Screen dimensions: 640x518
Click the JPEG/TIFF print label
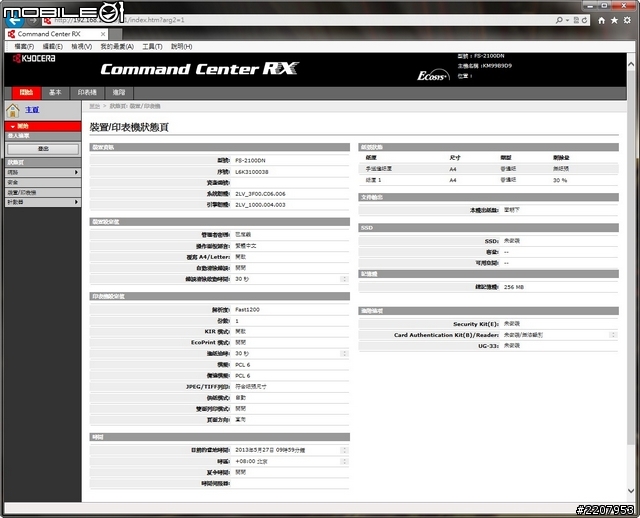[208, 387]
